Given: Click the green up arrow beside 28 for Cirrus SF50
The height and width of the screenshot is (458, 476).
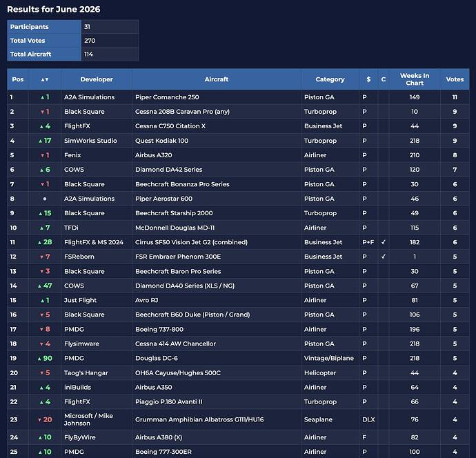Looking at the screenshot, I should 39,243.
